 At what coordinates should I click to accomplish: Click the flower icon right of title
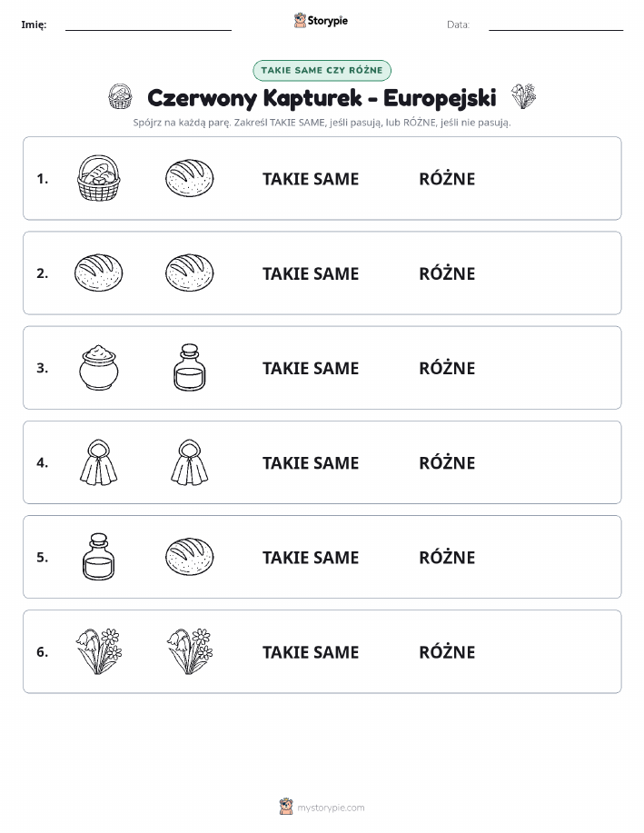pos(523,96)
